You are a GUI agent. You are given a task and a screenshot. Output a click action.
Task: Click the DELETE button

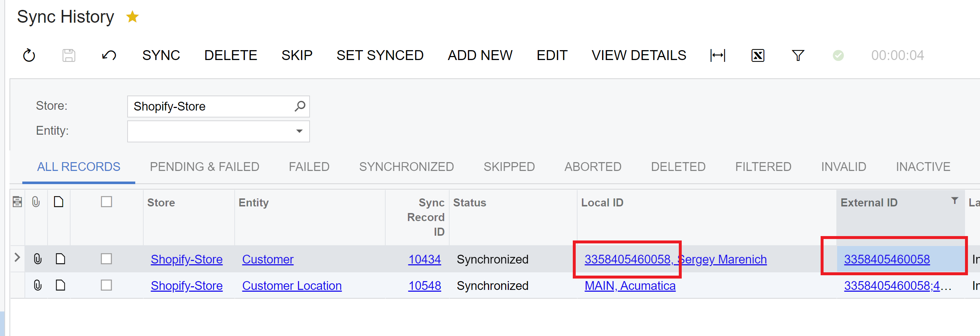click(231, 56)
